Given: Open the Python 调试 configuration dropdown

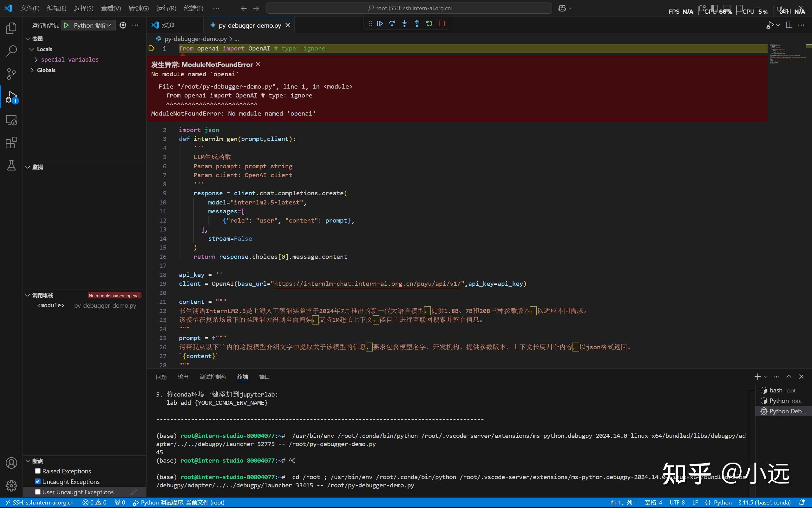Looking at the screenshot, I should click(x=93, y=25).
